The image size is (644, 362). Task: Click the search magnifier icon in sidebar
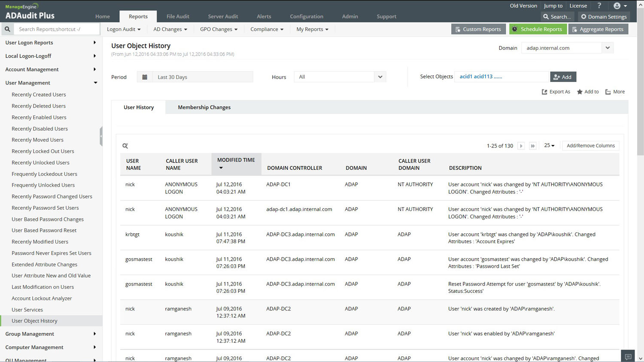(7, 29)
